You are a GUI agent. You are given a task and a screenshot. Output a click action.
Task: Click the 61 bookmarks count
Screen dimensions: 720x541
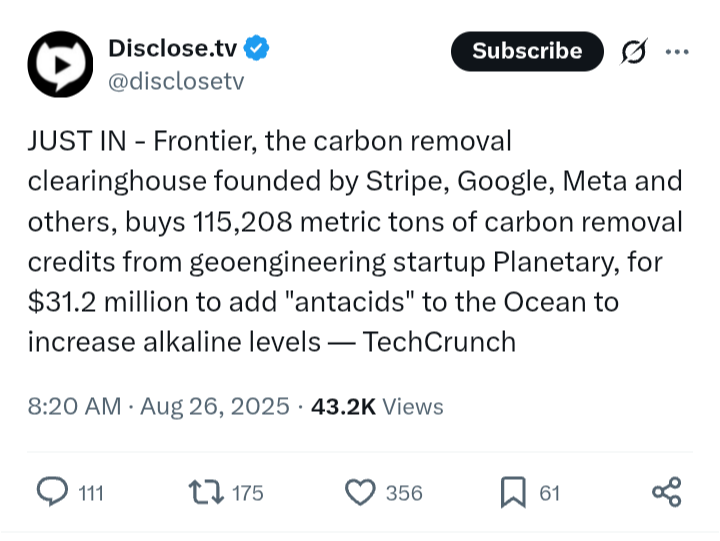pos(549,493)
